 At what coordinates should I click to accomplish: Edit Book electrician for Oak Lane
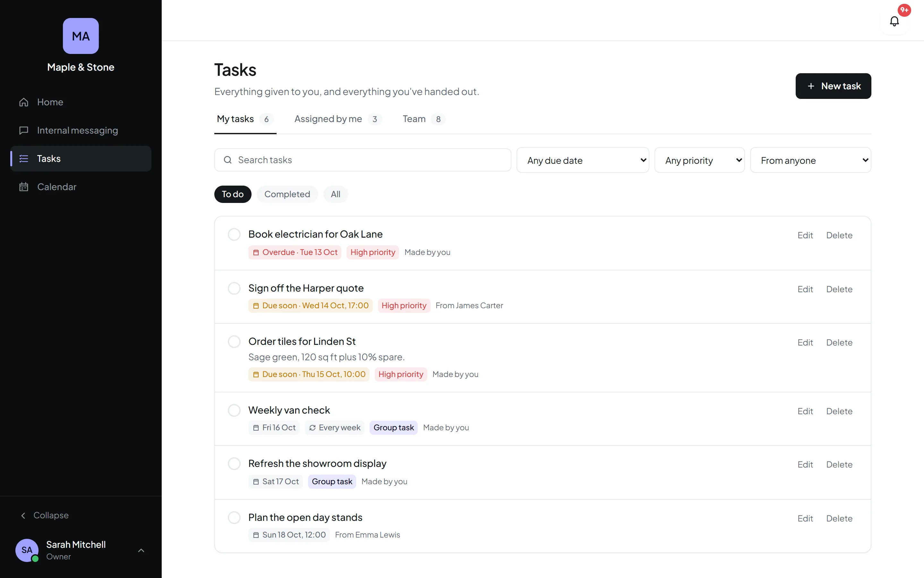805,235
